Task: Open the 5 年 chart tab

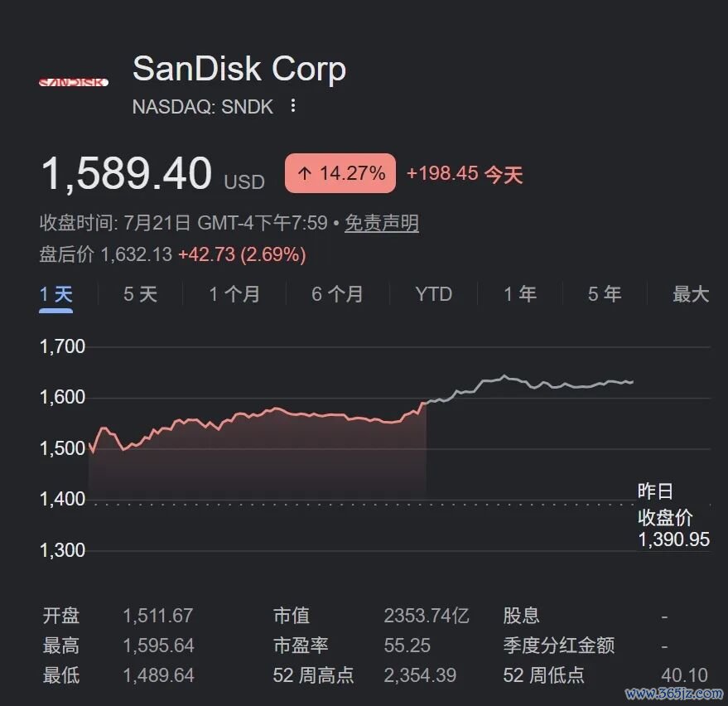Action: click(x=605, y=294)
